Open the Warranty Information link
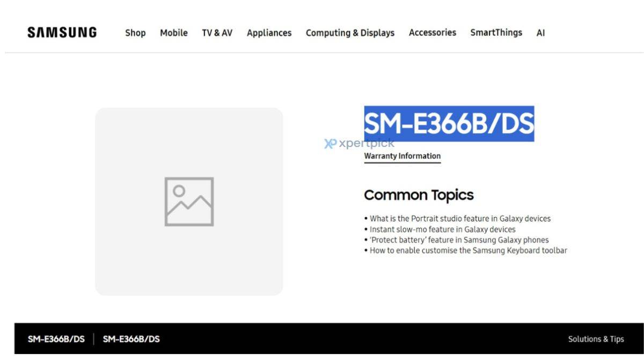This screenshot has width=644, height=362. click(402, 156)
